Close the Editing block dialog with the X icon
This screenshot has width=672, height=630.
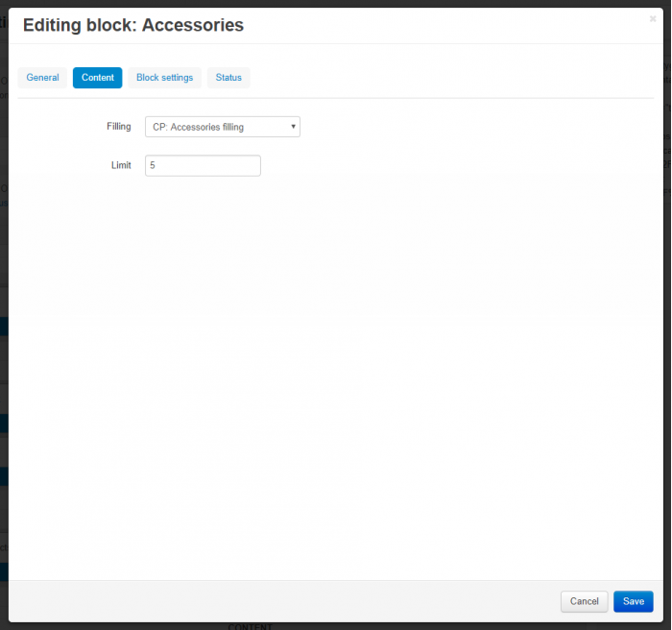coord(652,18)
